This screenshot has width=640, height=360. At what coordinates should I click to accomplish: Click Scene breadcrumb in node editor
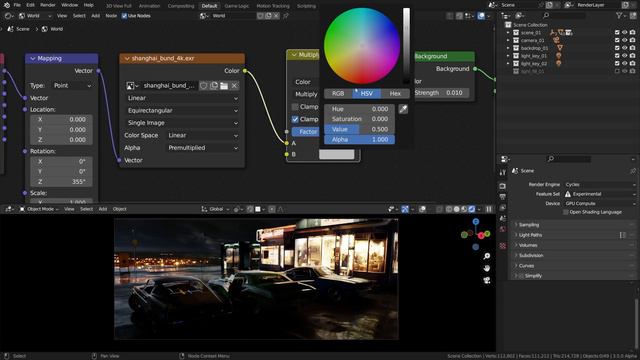pos(18,29)
